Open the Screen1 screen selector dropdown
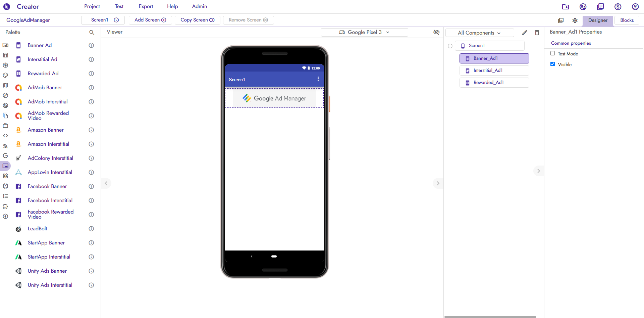This screenshot has width=644, height=318. pyautogui.click(x=103, y=20)
